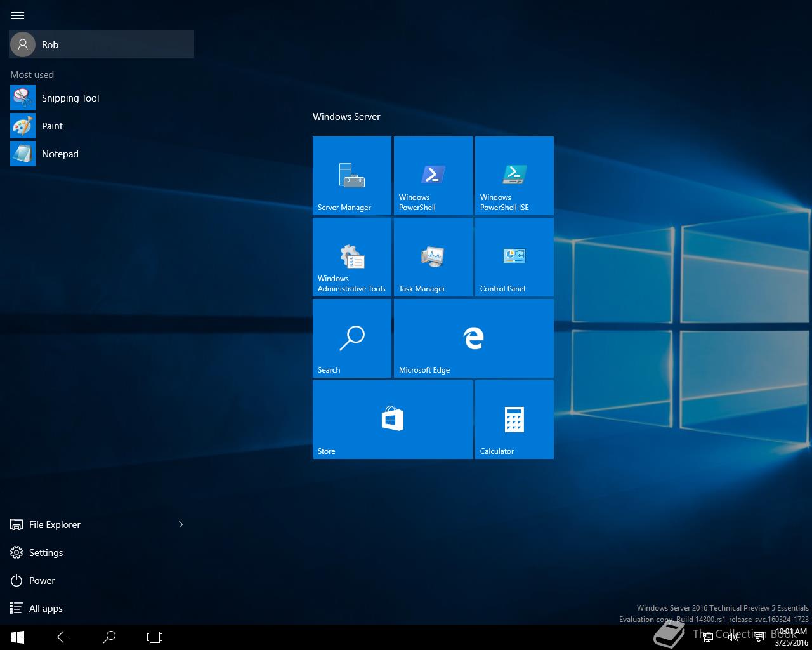
Task: Open Notepad from Most used
Action: click(101, 154)
